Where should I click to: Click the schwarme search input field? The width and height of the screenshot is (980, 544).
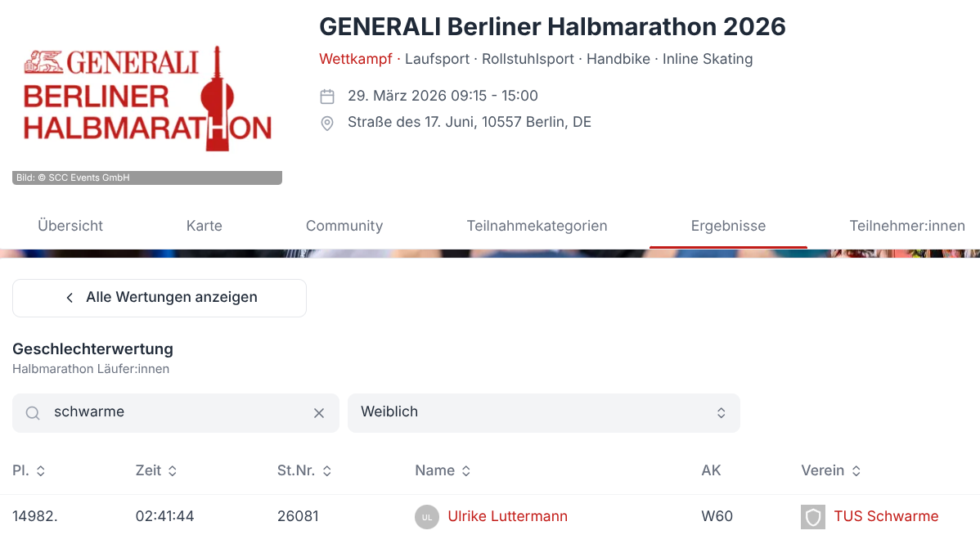pos(176,412)
